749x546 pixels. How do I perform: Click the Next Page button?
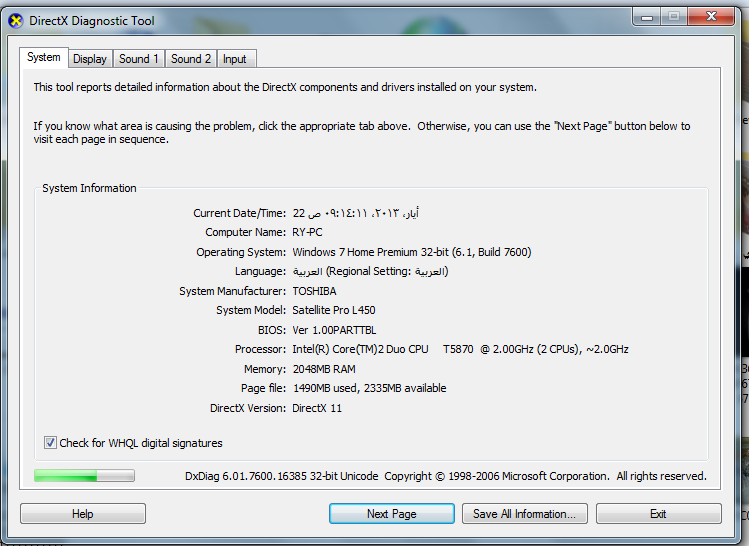tap(392, 514)
